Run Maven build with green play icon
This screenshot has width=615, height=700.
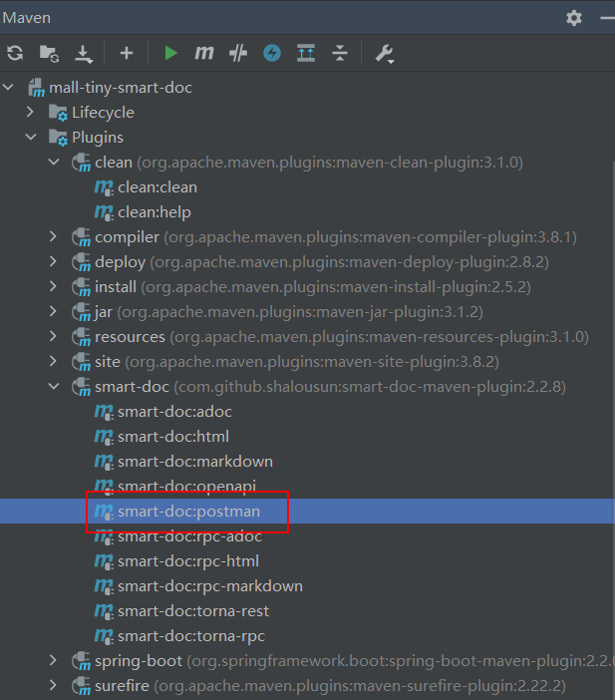(x=170, y=53)
